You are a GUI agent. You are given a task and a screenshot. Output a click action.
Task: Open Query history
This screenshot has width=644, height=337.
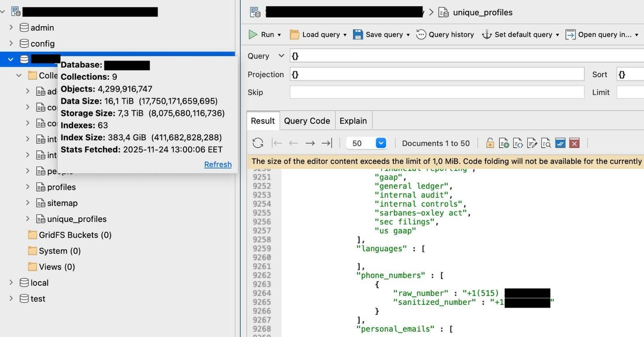[x=445, y=35]
